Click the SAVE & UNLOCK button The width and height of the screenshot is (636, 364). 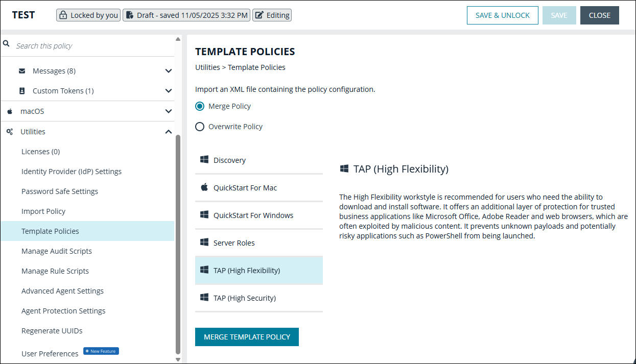pos(502,15)
